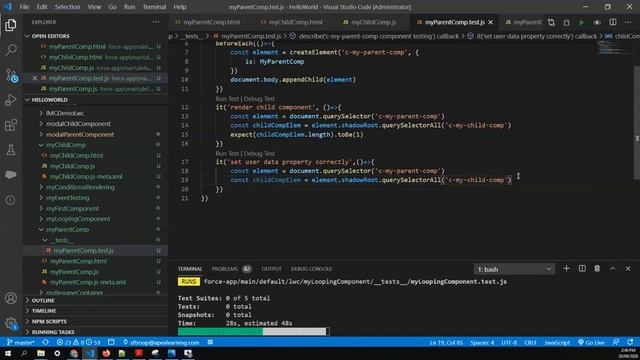The width and height of the screenshot is (640, 360).
Task: Close myParentComp.test.js tab
Action: click(491, 22)
